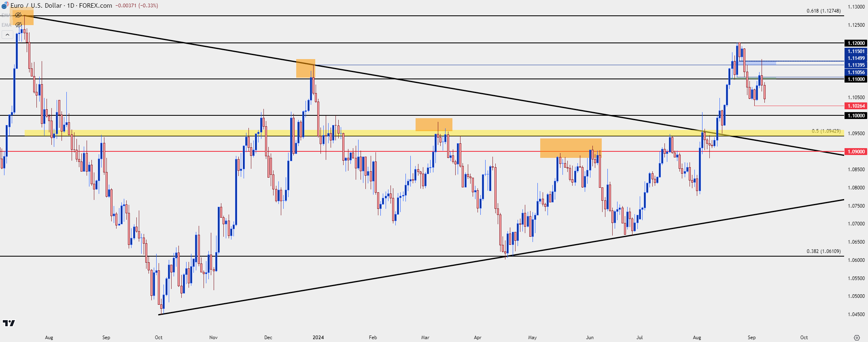Viewport: 868px width, 342px height.
Task: Select the 0.618 (1.12748) Fibonacci label
Action: (823, 11)
